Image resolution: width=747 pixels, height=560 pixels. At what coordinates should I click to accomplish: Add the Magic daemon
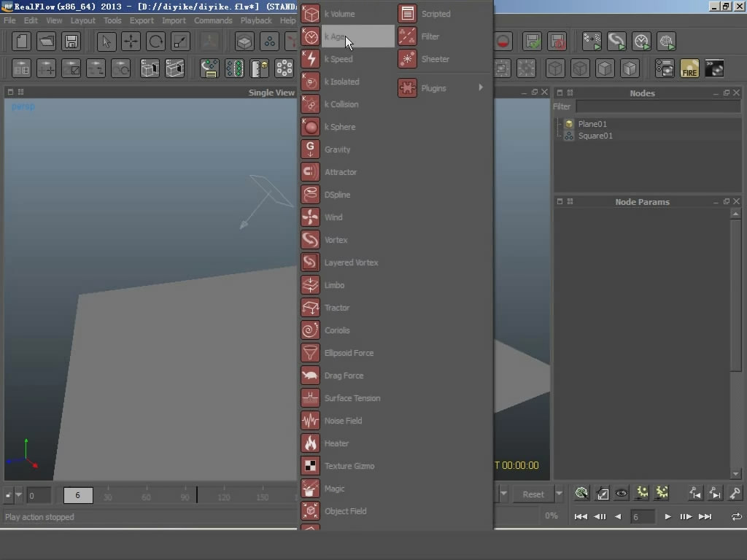coord(347,489)
